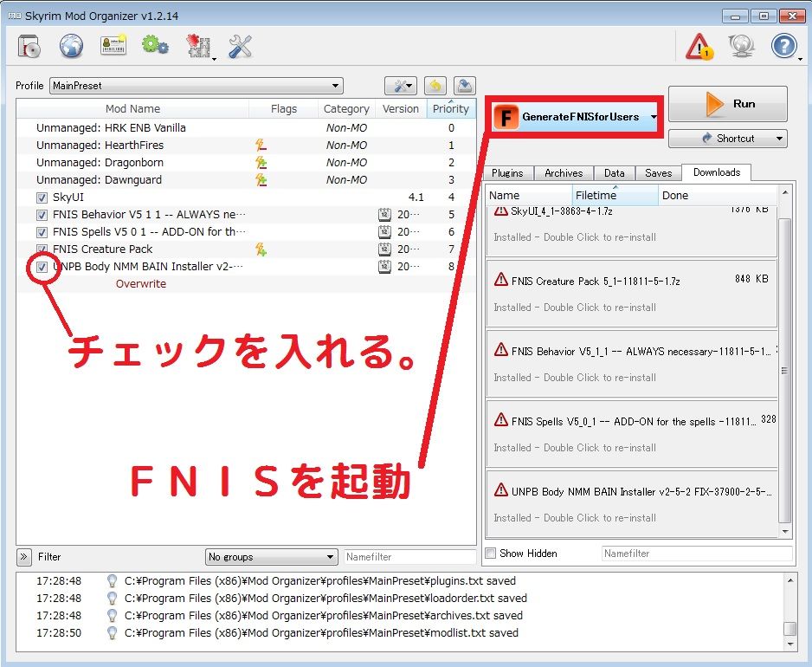Screen dimensions: 812x667
Task: Open the Install Mod from archive icon
Action: (x=29, y=46)
